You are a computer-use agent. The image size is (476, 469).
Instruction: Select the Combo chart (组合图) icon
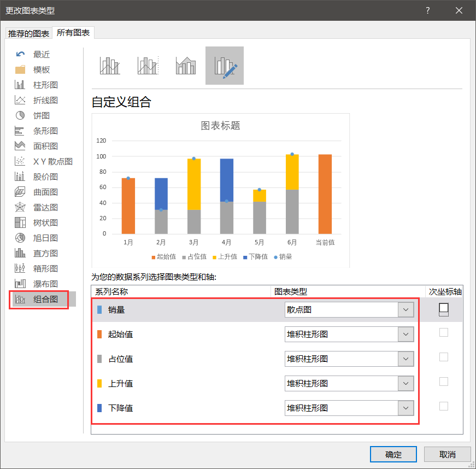(x=20, y=300)
